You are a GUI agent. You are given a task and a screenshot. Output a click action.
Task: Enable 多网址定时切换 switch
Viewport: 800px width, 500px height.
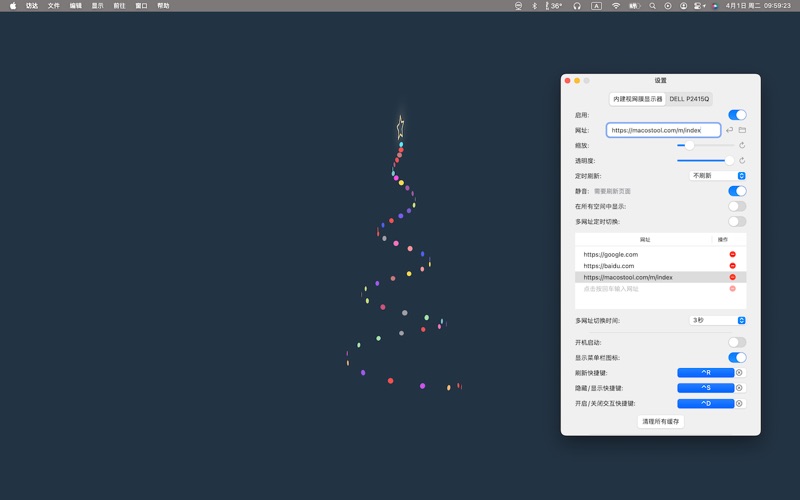click(737, 222)
